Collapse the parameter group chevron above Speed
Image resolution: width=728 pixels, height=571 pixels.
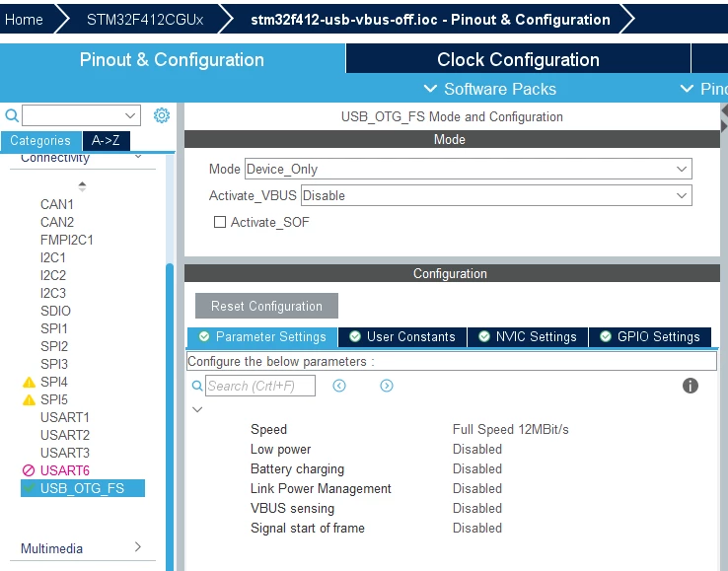[198, 409]
